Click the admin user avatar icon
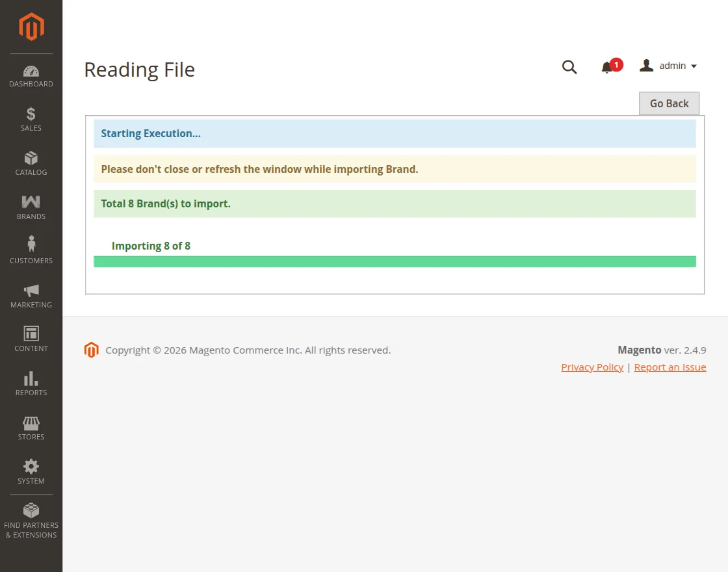The height and width of the screenshot is (572, 728). (646, 66)
